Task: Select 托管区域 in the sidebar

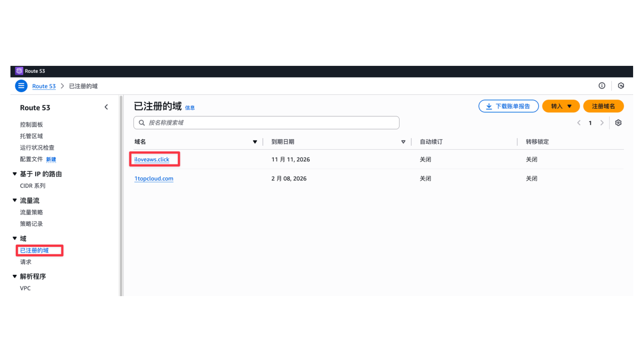Action: [31, 136]
